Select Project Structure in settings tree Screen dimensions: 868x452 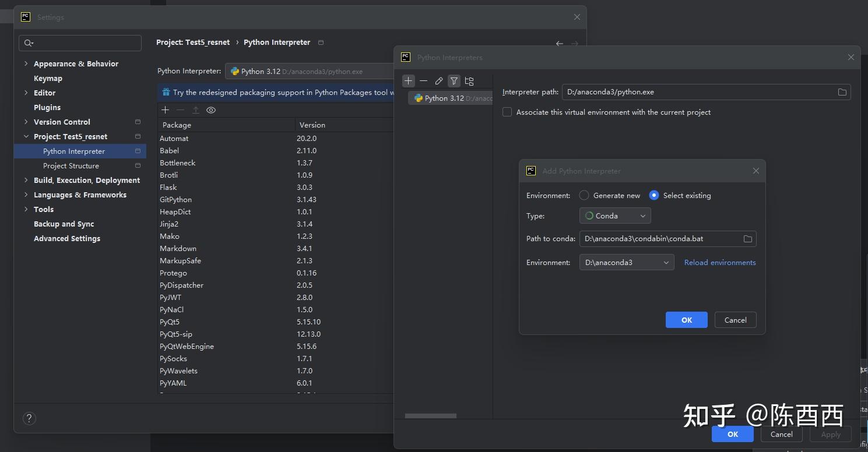71,165
